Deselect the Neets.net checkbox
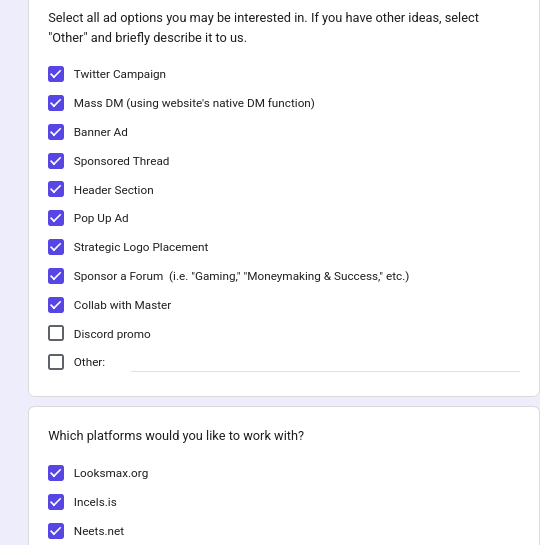540x545 pixels. (x=56, y=531)
